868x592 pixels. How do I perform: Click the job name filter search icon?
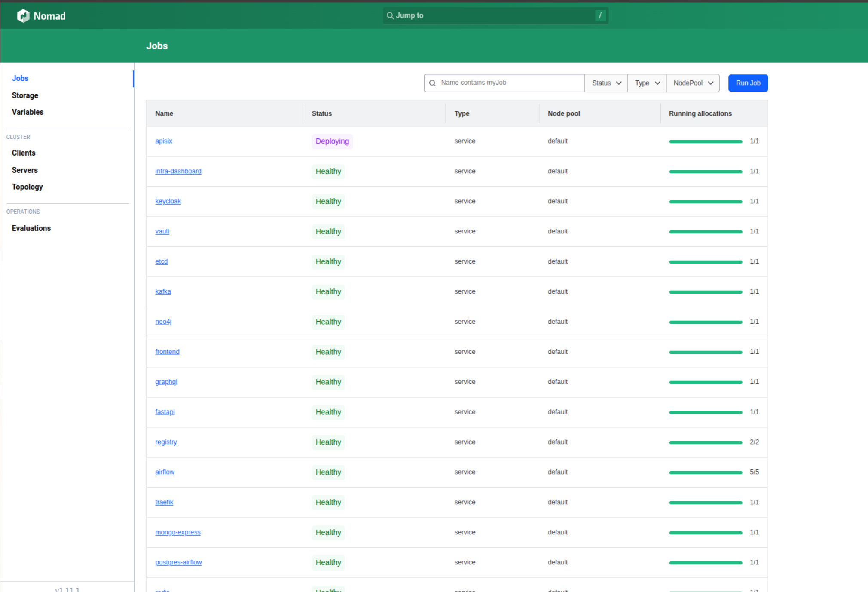coord(433,83)
